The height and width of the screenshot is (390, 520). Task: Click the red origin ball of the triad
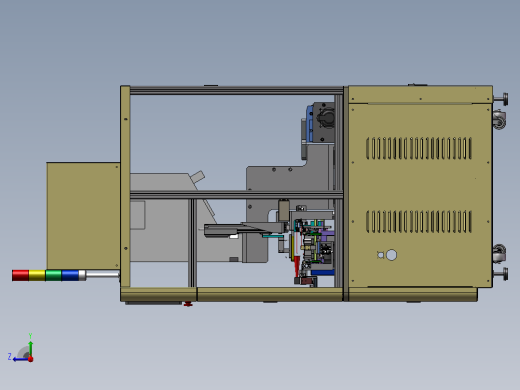point(31,359)
